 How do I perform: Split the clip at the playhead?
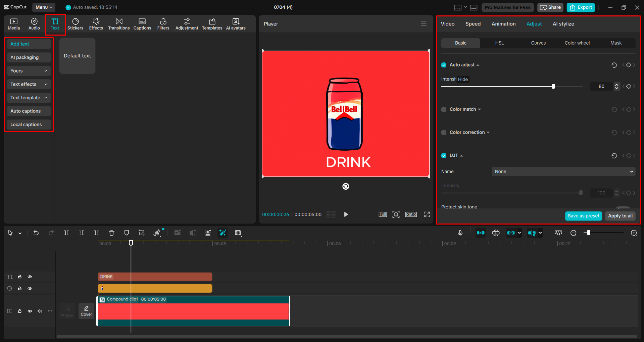66,233
